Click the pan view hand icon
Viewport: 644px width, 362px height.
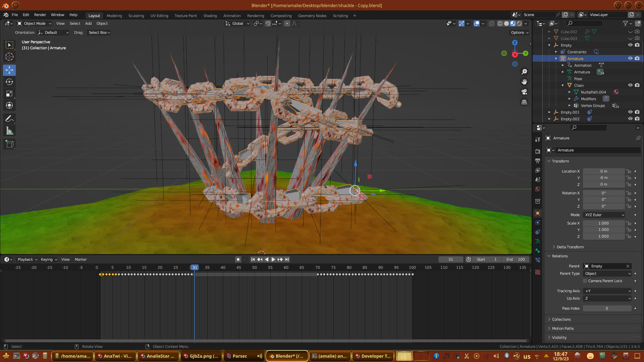524,82
